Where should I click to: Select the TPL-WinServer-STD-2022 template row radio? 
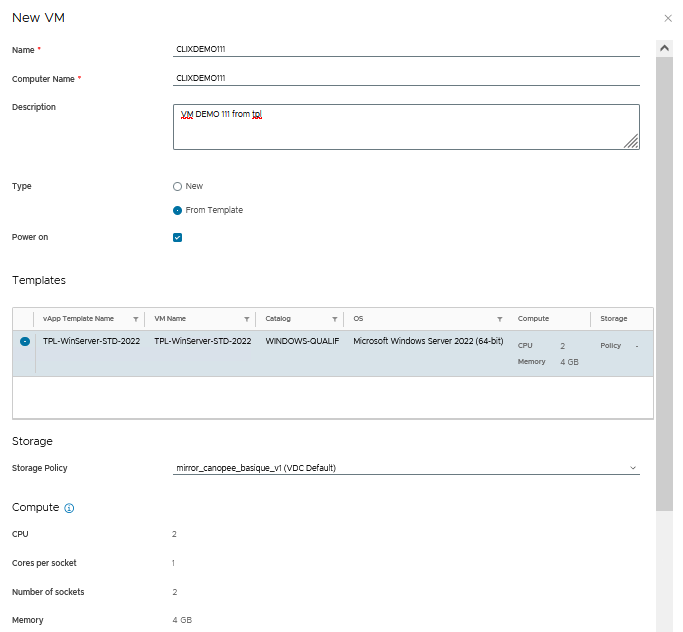pyautogui.click(x=25, y=342)
